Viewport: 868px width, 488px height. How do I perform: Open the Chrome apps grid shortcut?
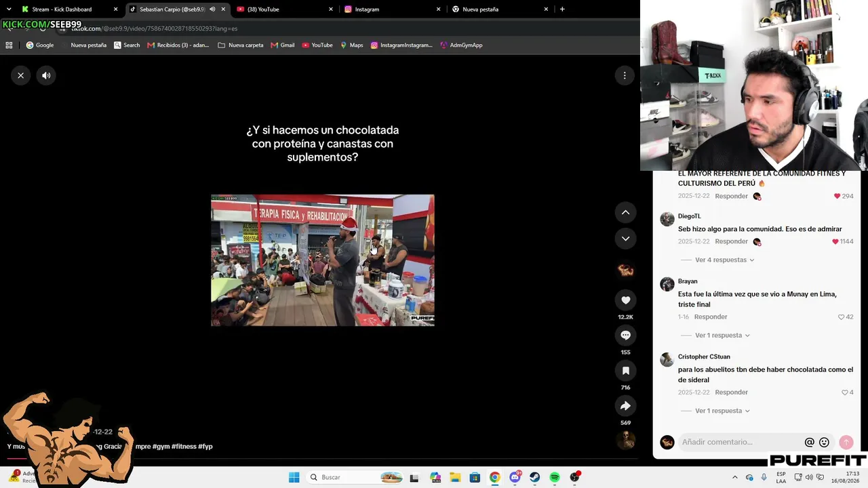click(9, 45)
